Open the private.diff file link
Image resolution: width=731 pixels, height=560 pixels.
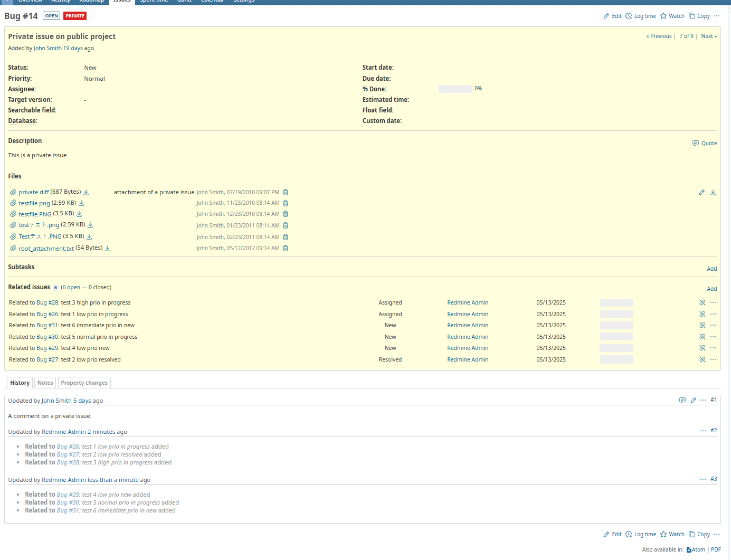coord(34,192)
